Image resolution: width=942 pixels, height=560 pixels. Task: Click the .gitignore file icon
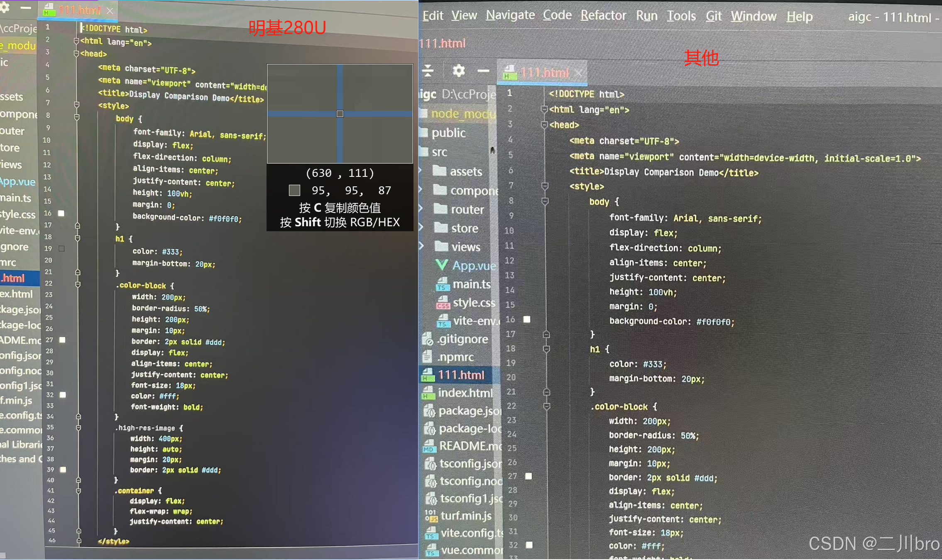pyautogui.click(x=427, y=339)
